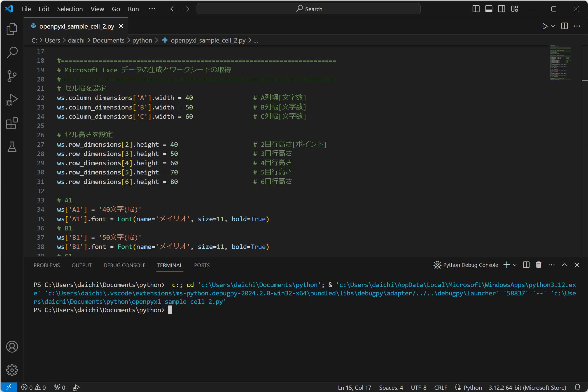
Task: Click the Documents breadcrumb segment
Action: (108, 40)
